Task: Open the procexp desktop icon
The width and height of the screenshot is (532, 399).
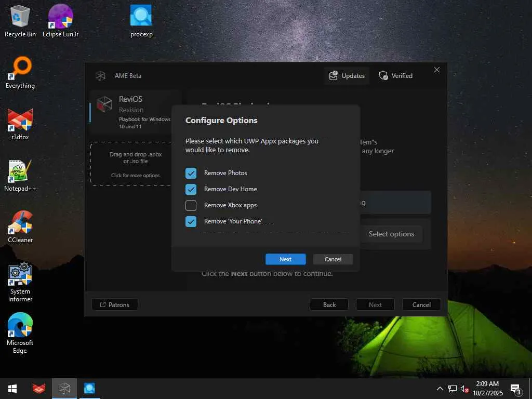Action: pos(141,22)
